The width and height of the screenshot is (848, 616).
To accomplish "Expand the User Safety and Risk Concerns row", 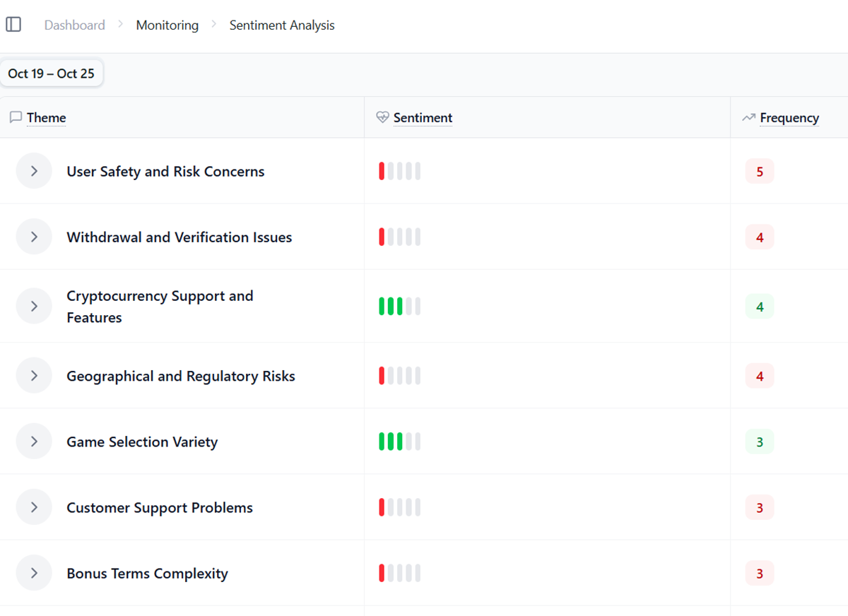I will [34, 171].
